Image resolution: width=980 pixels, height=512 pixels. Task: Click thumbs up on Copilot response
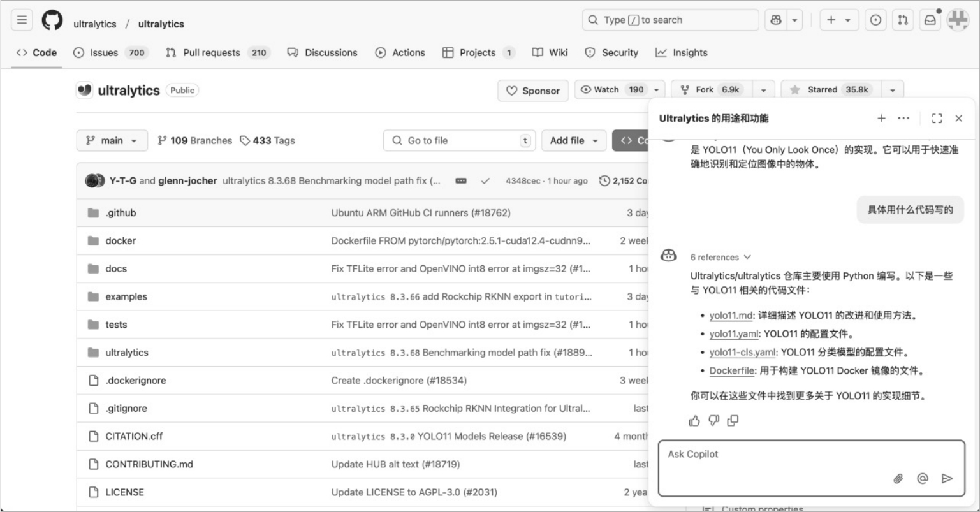coord(694,420)
